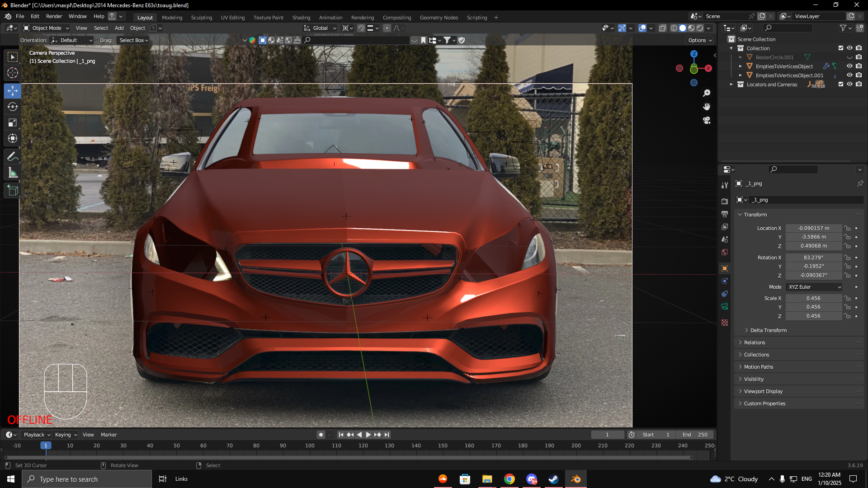The height and width of the screenshot is (488, 868).
Task: Click the viewport Options button
Action: click(699, 40)
